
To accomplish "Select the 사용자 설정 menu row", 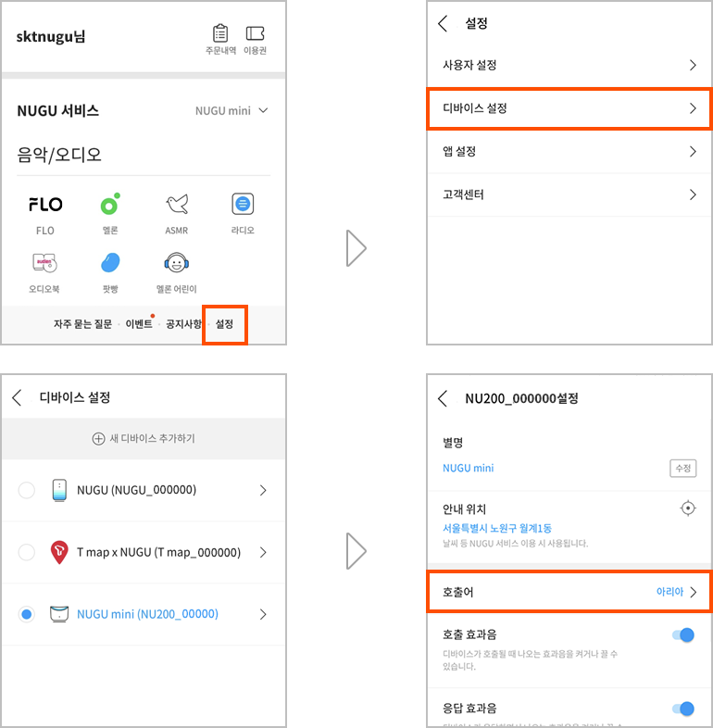I will tap(569, 66).
